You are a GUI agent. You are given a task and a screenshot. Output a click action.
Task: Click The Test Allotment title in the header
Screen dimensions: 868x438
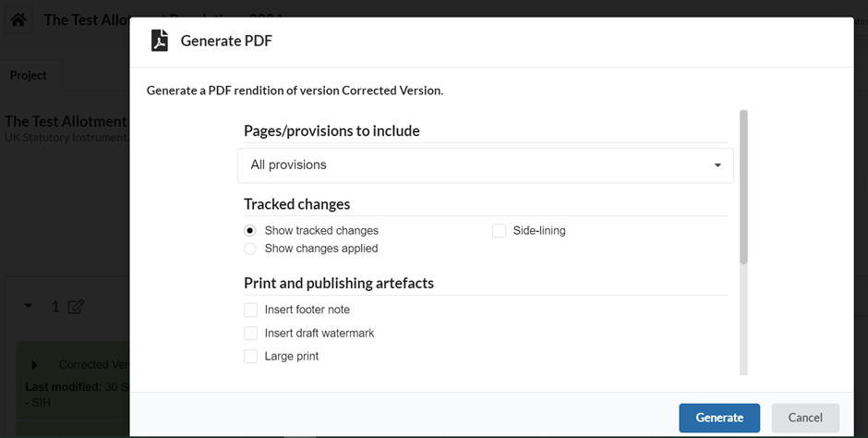point(87,20)
